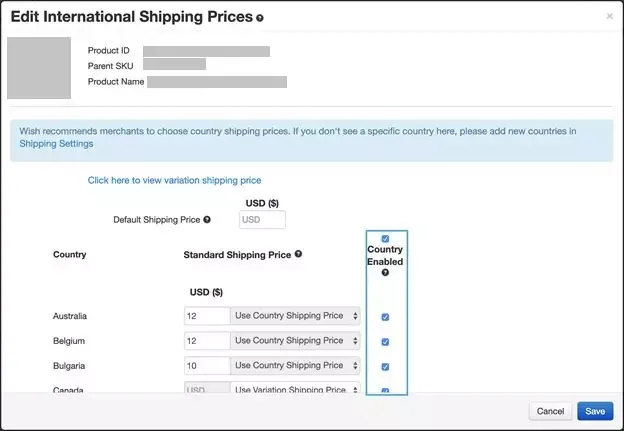624x431 pixels.
Task: Click the Australia shipping price input
Action: click(206, 316)
